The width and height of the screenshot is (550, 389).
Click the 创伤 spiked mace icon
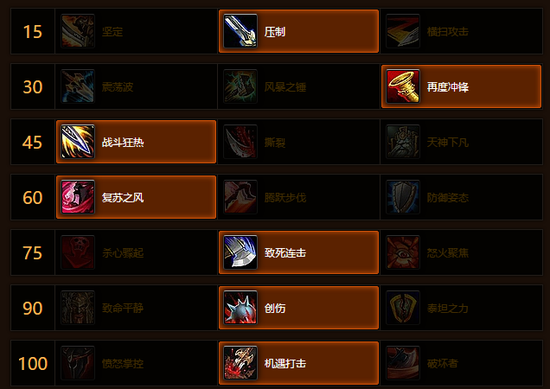(240, 308)
